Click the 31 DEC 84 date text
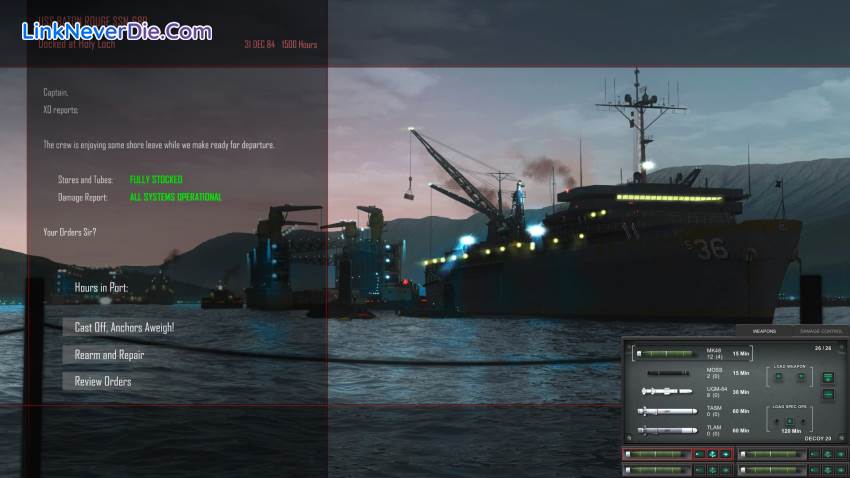Viewport: 850px width, 478px height. pyautogui.click(x=259, y=44)
